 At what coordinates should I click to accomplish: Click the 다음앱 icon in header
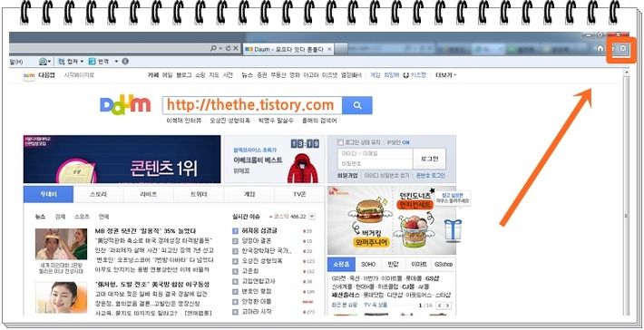(x=29, y=75)
